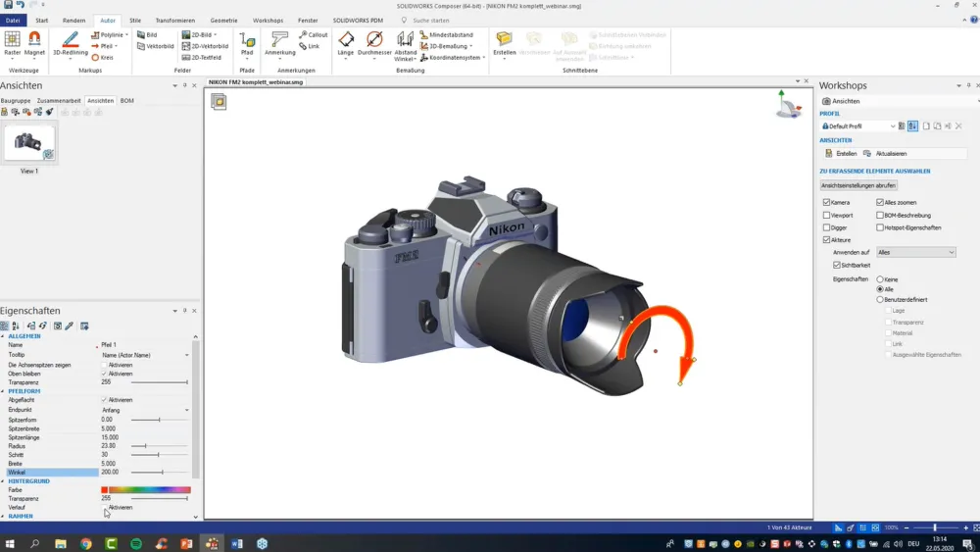Switch to the Transformieren ribbon tab
The image size is (980, 552).
tap(175, 21)
